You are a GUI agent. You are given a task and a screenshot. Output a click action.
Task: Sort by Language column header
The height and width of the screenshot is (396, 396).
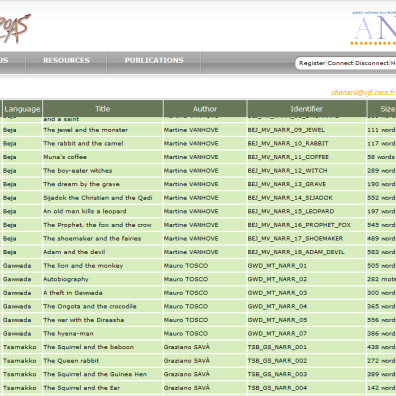point(22,109)
